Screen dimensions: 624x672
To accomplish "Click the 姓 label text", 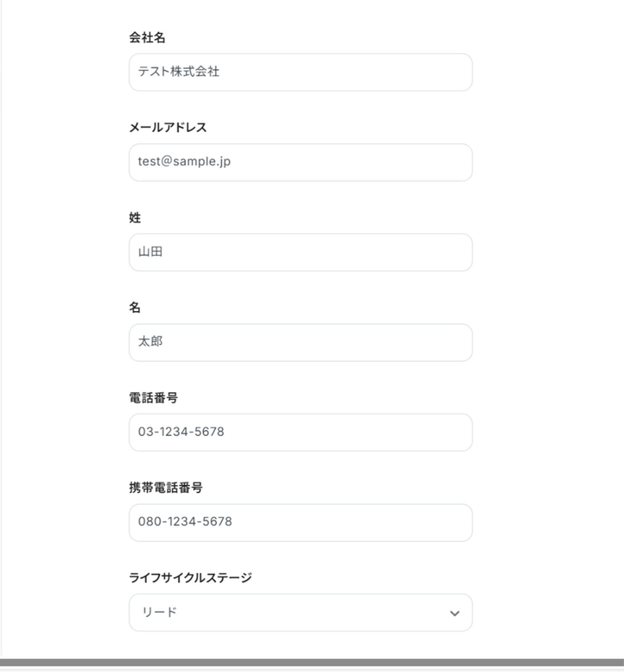I will [135, 218].
